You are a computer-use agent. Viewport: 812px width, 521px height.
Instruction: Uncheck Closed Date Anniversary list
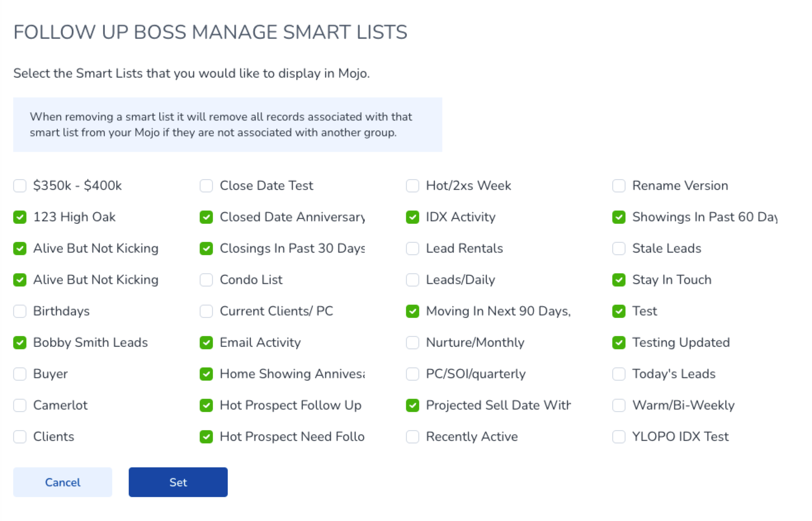(x=206, y=217)
